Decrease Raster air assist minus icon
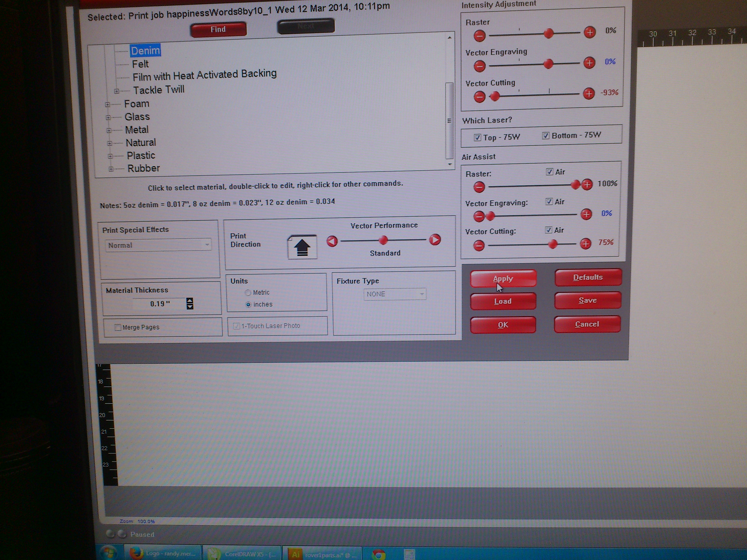The height and width of the screenshot is (560, 747). coord(479,187)
